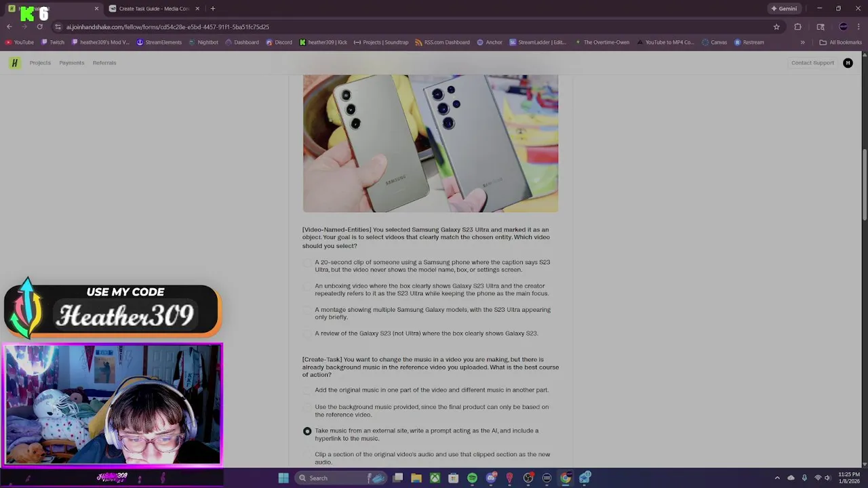This screenshot has width=868, height=488.
Task: Open the Referrals navigation item
Action: 104,62
